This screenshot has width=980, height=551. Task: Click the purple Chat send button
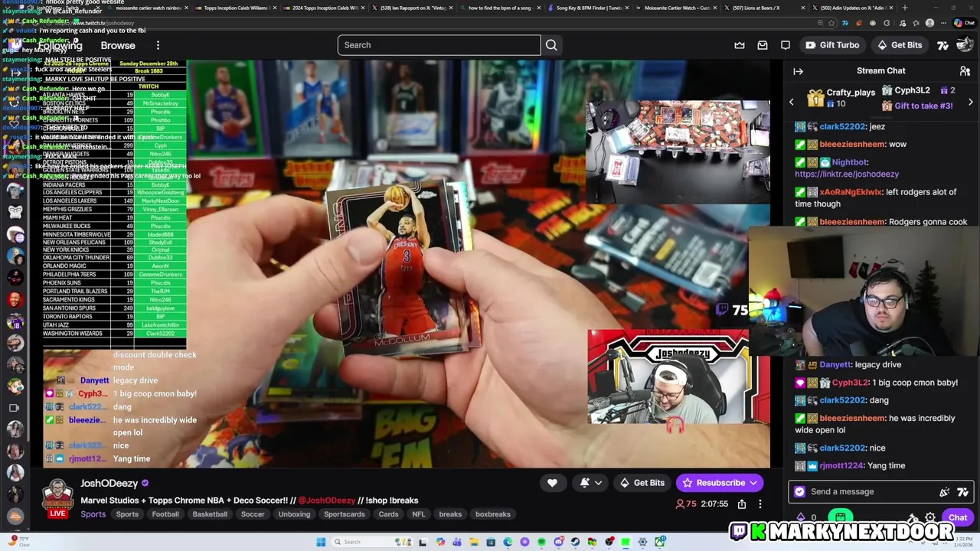[958, 518]
